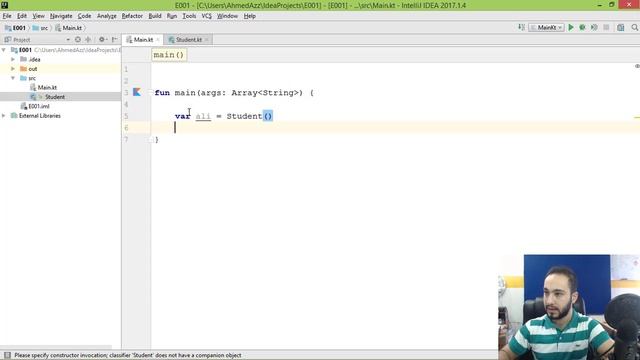Image resolution: width=640 pixels, height=360 pixels.
Task: Click 'Student' constructor call on line 5
Action: point(244,116)
